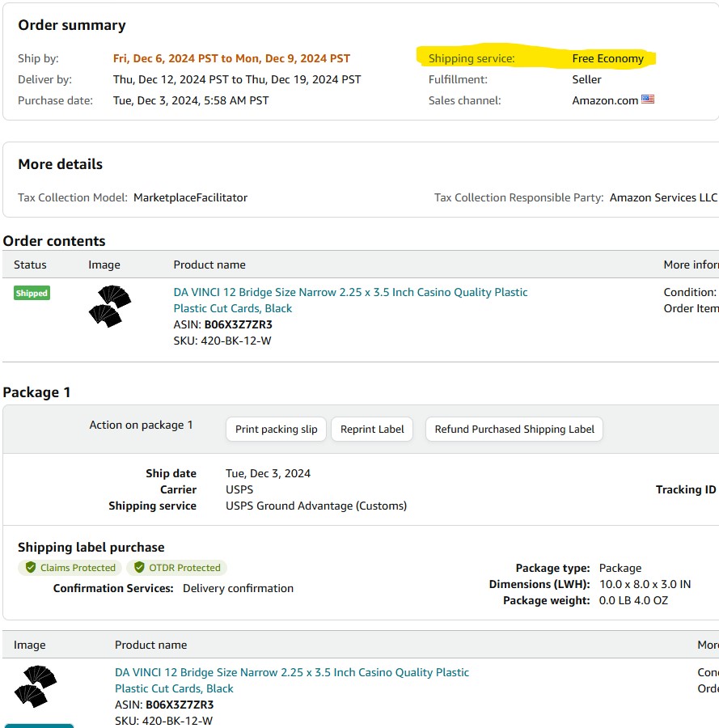Click the black cards thumbnail under Package 1
Screen dimensions: 719x728
click(x=36, y=686)
